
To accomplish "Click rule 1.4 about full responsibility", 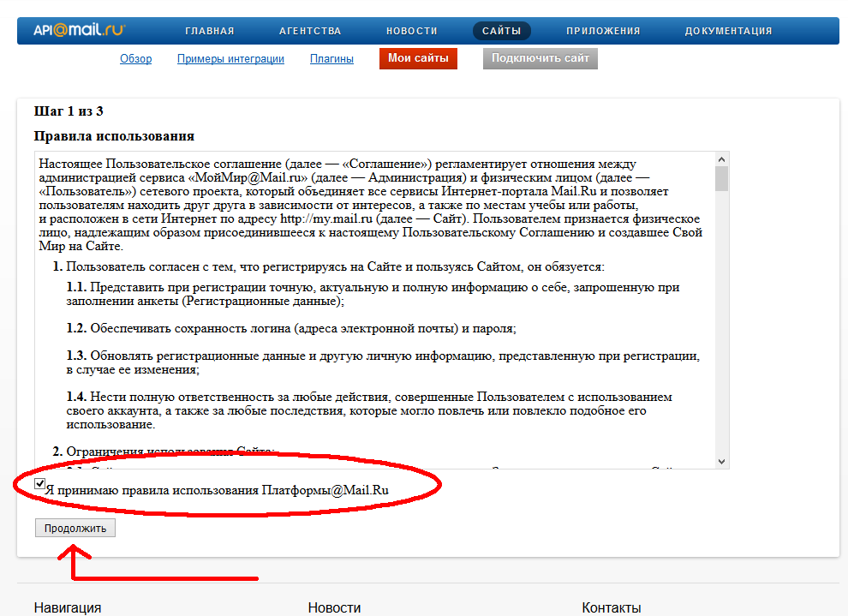I will (369, 410).
